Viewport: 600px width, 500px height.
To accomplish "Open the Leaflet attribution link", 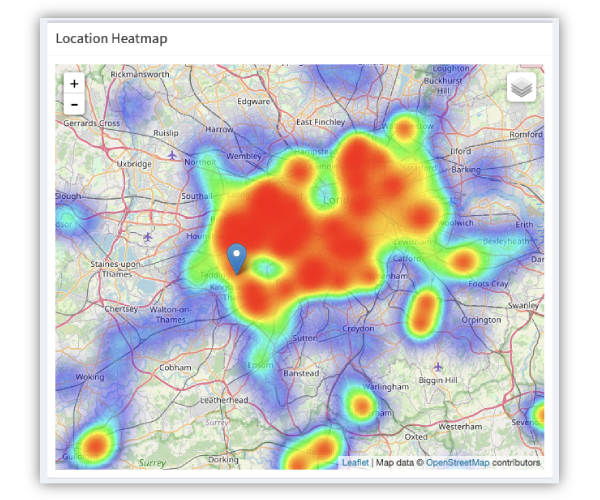I will [355, 463].
